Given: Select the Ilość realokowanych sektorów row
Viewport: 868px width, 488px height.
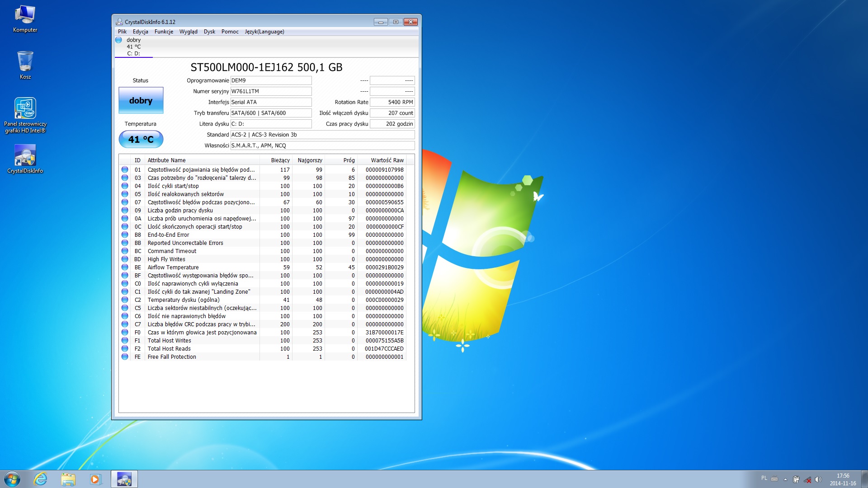Looking at the screenshot, I should tap(263, 194).
